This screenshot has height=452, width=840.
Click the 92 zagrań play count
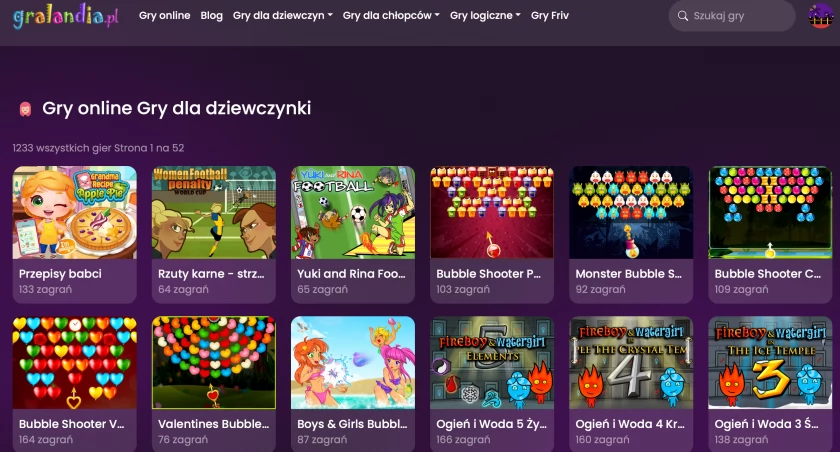pyautogui.click(x=601, y=290)
